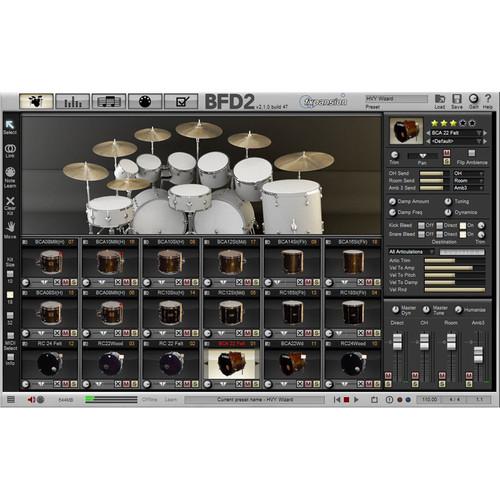Toggle the Info checkbox in sidebar

click(x=10, y=357)
